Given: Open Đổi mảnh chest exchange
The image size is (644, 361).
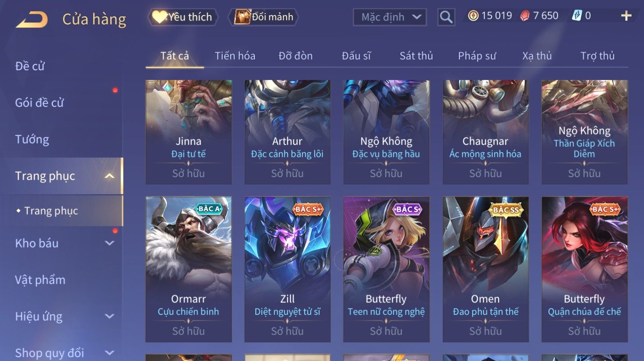Looking at the screenshot, I should 263,17.
